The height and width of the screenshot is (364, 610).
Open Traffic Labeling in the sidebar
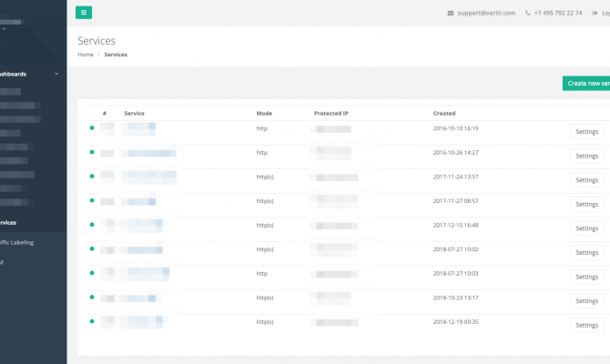[x=16, y=242]
